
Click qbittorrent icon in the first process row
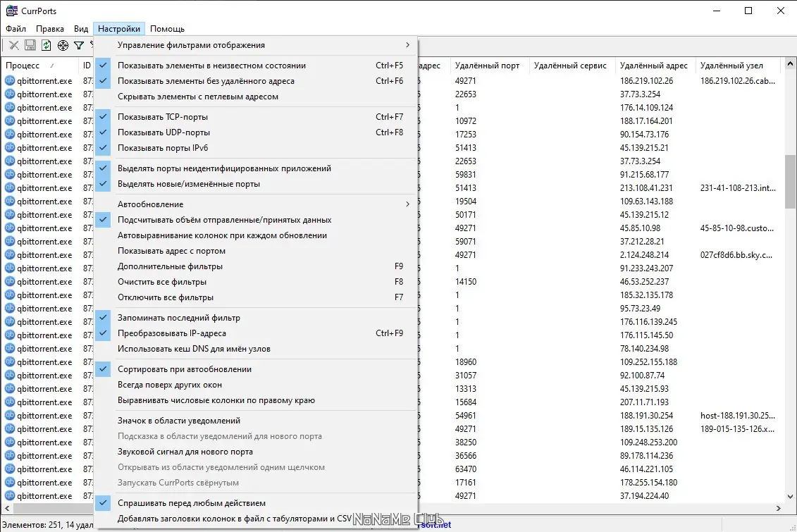click(10, 80)
